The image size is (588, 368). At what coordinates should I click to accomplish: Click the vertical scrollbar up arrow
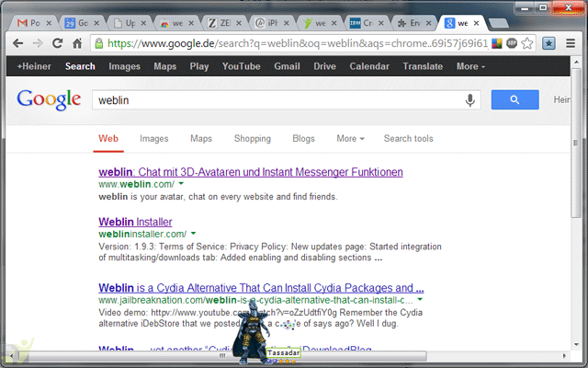pos(576,62)
